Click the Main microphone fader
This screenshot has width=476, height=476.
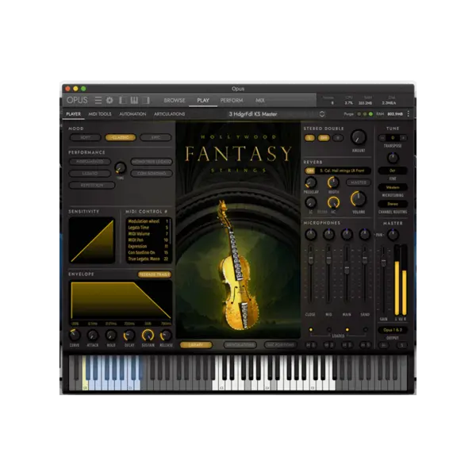point(347,268)
